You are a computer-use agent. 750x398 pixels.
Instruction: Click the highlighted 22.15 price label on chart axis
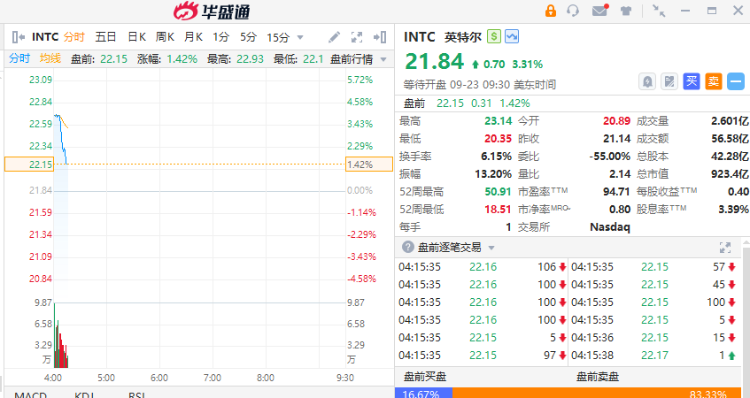coord(29,164)
